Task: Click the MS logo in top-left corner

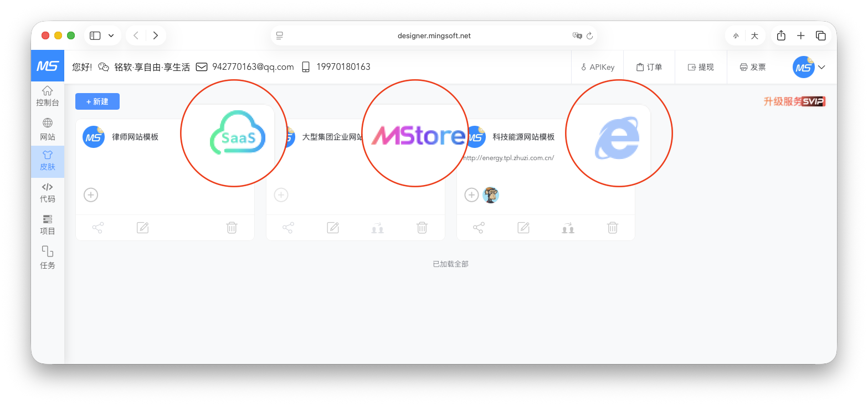Action: click(x=48, y=66)
